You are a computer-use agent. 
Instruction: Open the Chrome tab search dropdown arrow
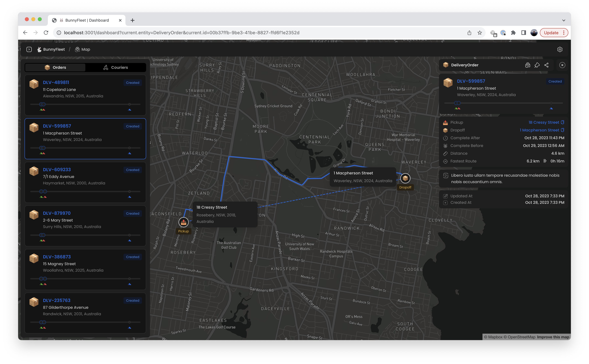[x=563, y=20]
